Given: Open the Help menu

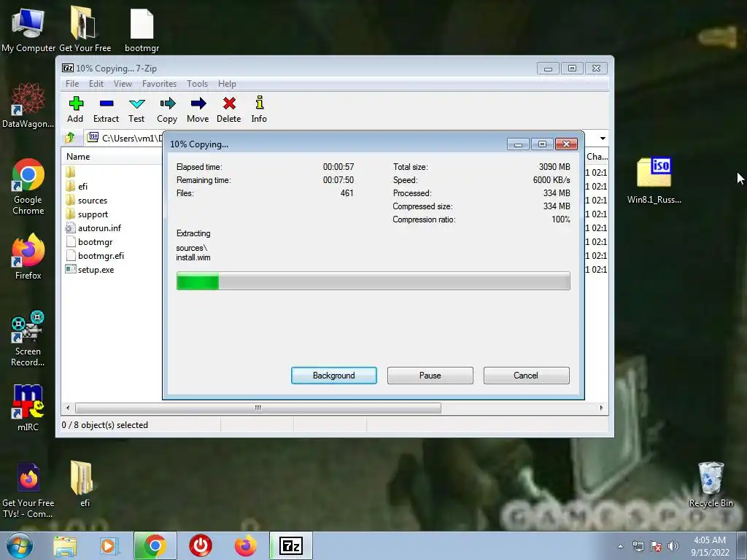Looking at the screenshot, I should [228, 84].
